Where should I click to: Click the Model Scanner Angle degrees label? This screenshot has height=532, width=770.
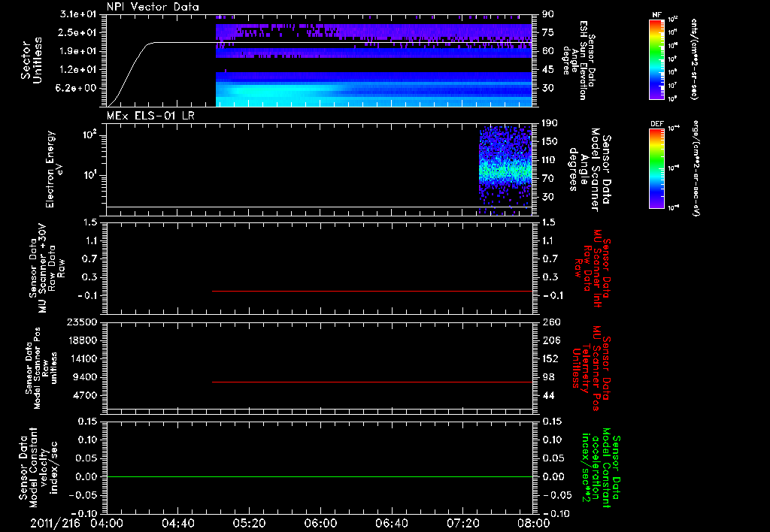point(591,170)
